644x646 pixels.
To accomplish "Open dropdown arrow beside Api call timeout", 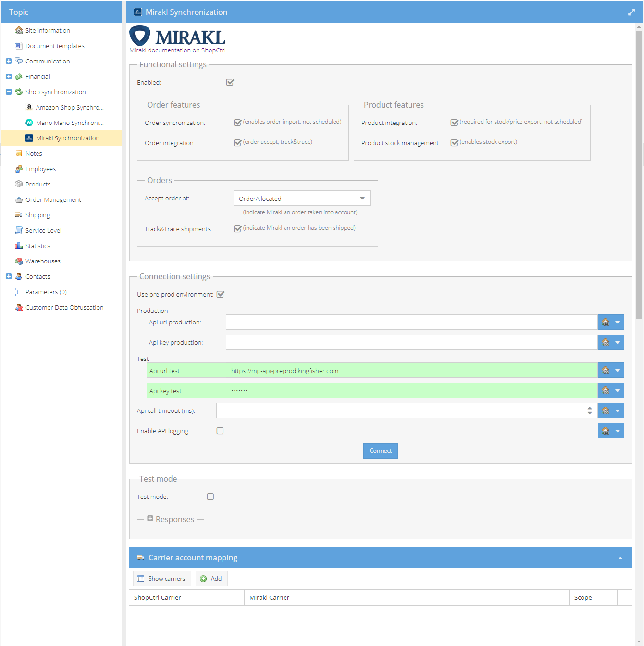I will click(x=618, y=410).
